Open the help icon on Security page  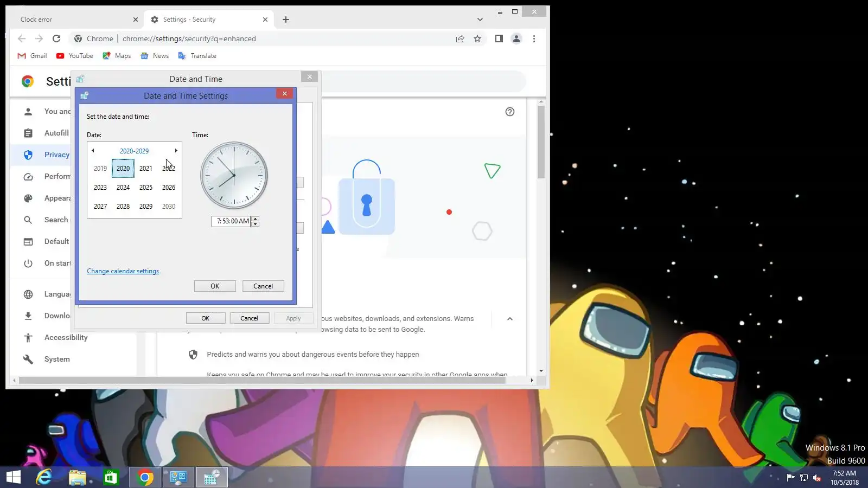[x=510, y=112]
